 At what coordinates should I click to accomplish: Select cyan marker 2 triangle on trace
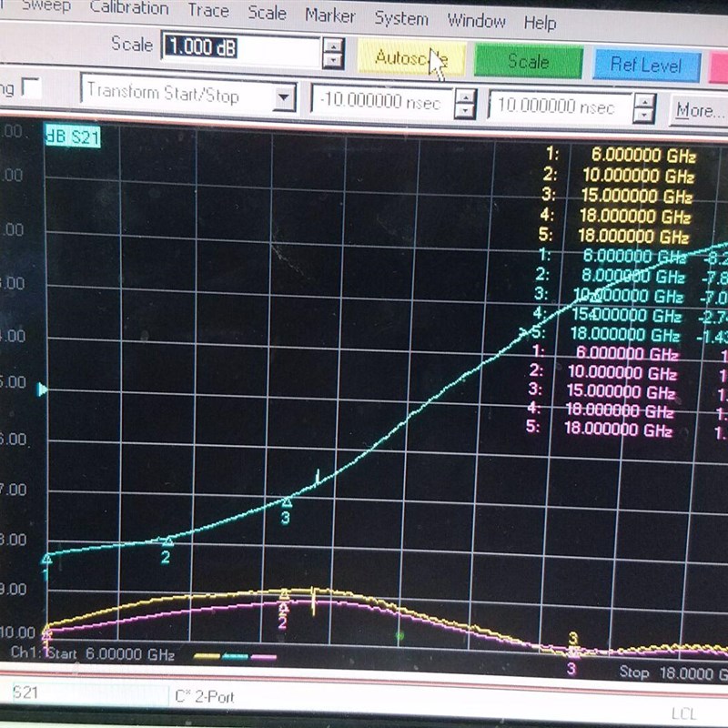[168, 541]
